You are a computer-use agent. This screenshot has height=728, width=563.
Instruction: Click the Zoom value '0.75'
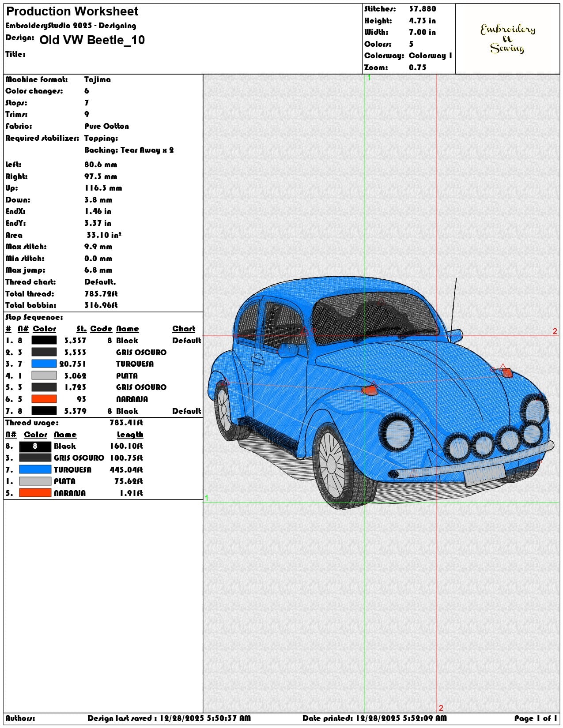click(418, 68)
